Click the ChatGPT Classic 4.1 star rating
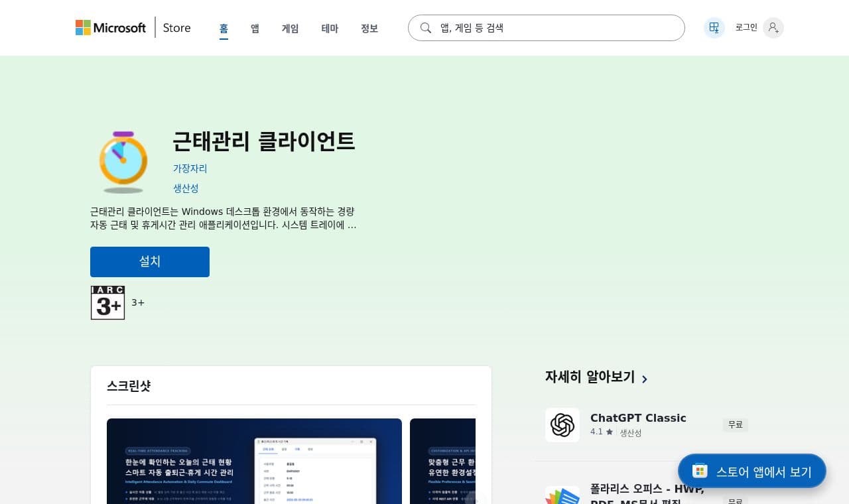This screenshot has width=849, height=504. point(602,432)
